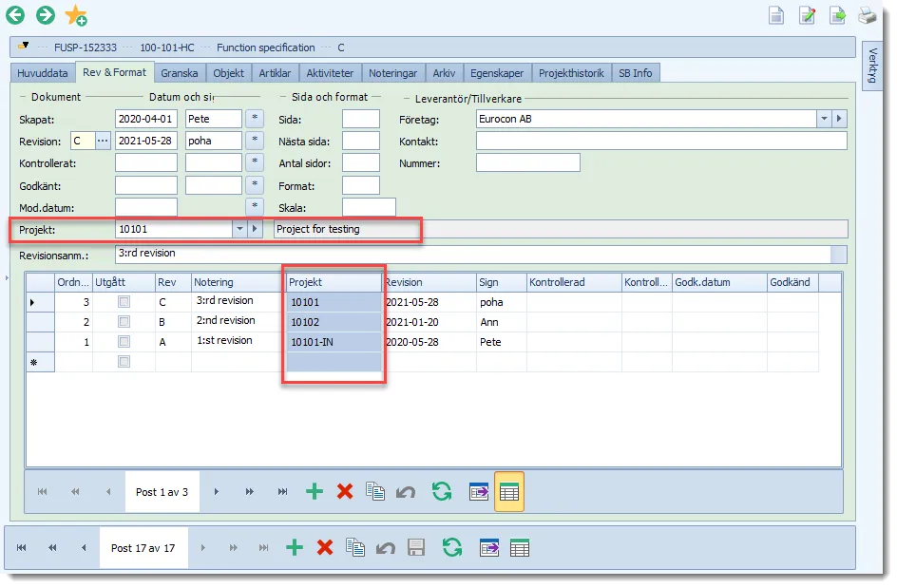Open the Projekt dropdown list
The height and width of the screenshot is (588, 897).
[239, 229]
